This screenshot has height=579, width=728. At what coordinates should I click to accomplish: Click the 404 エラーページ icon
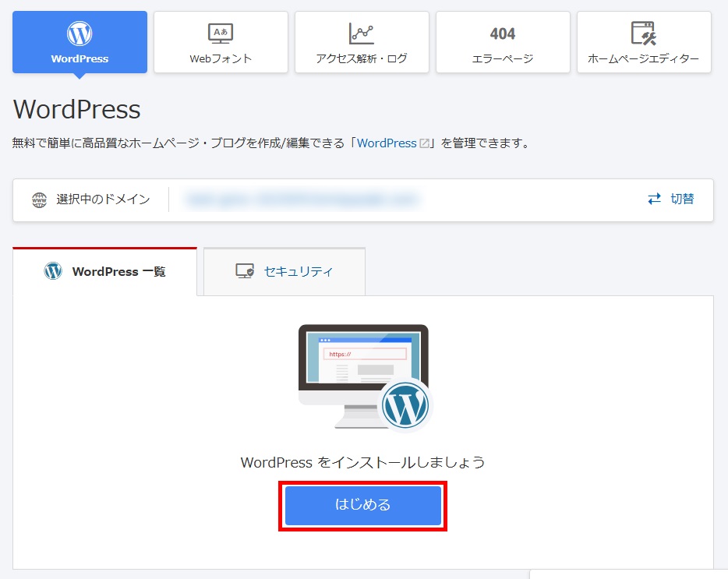(503, 34)
